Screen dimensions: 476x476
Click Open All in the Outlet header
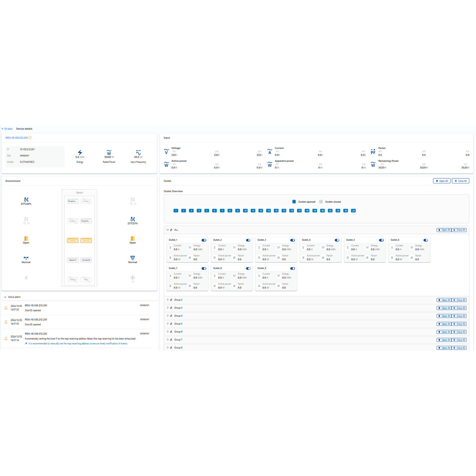point(442,181)
